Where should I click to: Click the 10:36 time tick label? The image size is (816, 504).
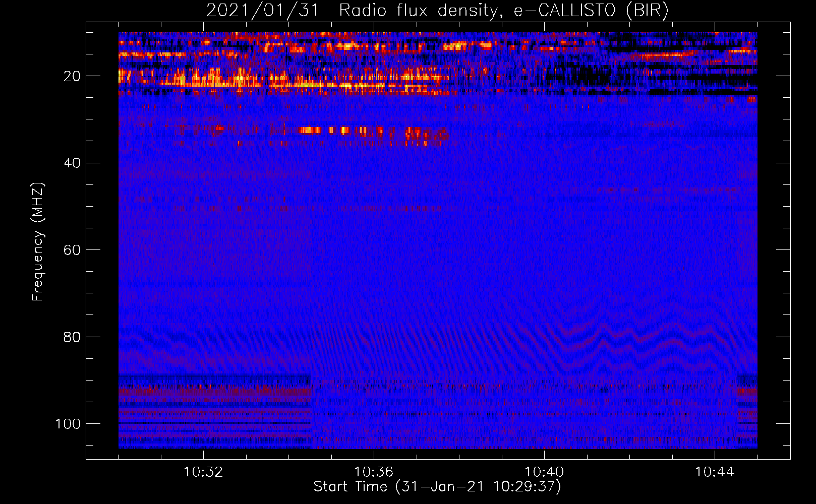[x=374, y=472]
